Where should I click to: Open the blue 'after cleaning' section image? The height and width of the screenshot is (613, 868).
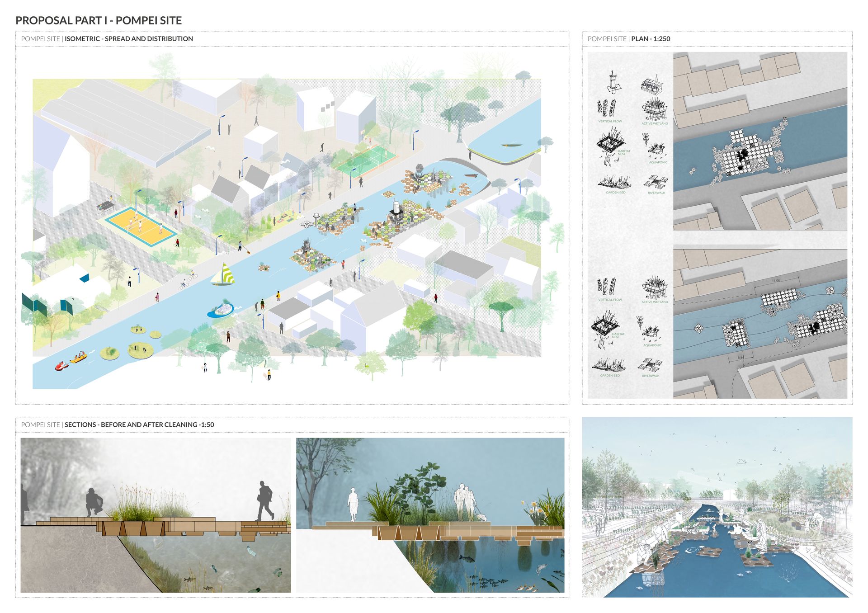click(x=430, y=515)
